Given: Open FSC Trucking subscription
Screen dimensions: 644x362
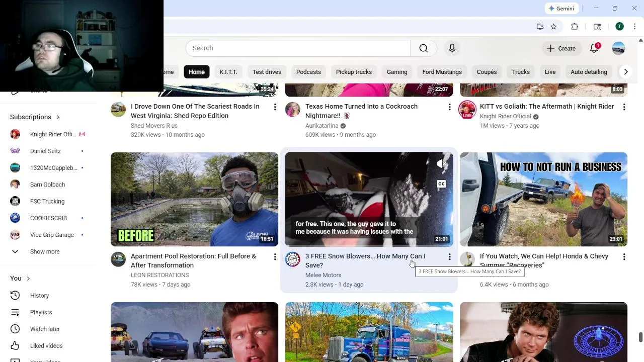Looking at the screenshot, I should point(48,201).
